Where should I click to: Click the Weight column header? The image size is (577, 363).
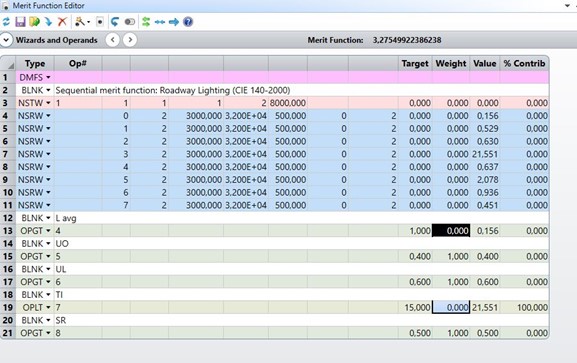click(451, 63)
